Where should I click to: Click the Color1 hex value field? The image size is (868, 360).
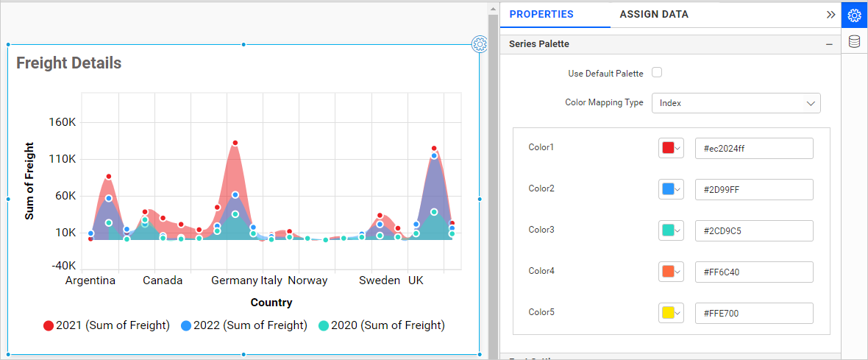(753, 148)
